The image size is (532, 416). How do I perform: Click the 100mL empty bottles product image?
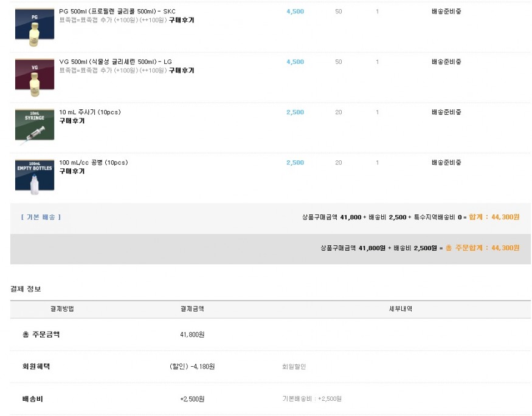point(35,177)
